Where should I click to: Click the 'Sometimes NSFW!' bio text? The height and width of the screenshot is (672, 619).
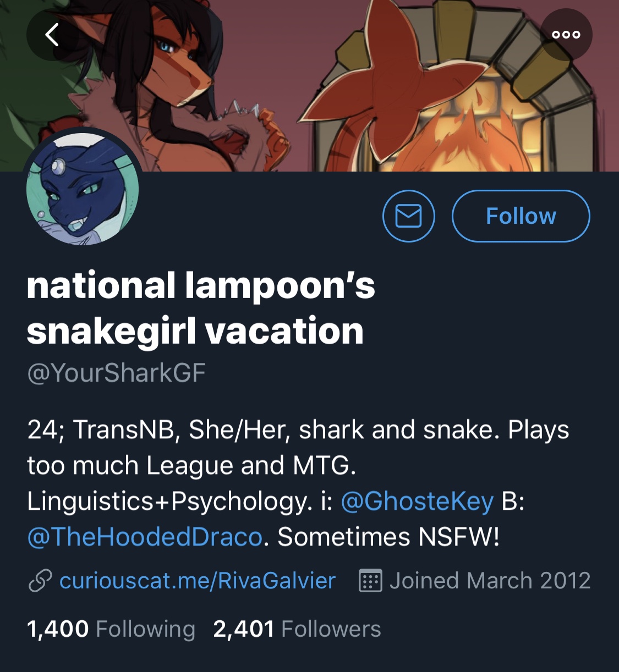point(388,537)
